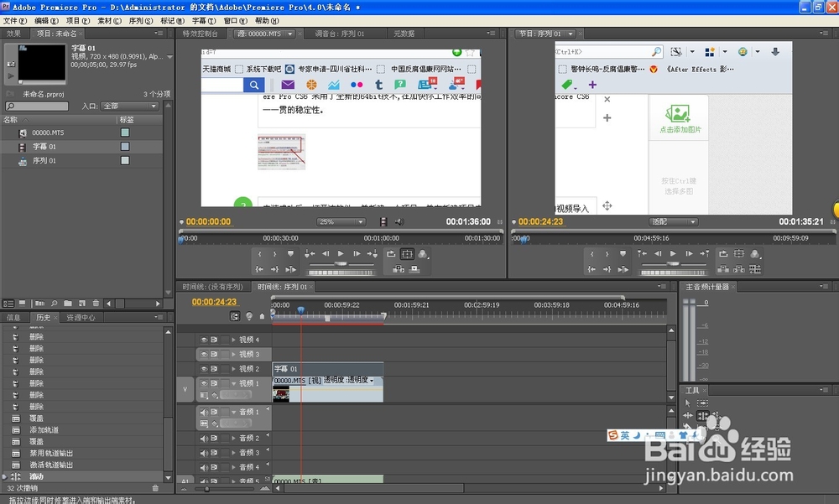Set Out point in Source monitor
The height and width of the screenshot is (504, 839).
pos(274,254)
